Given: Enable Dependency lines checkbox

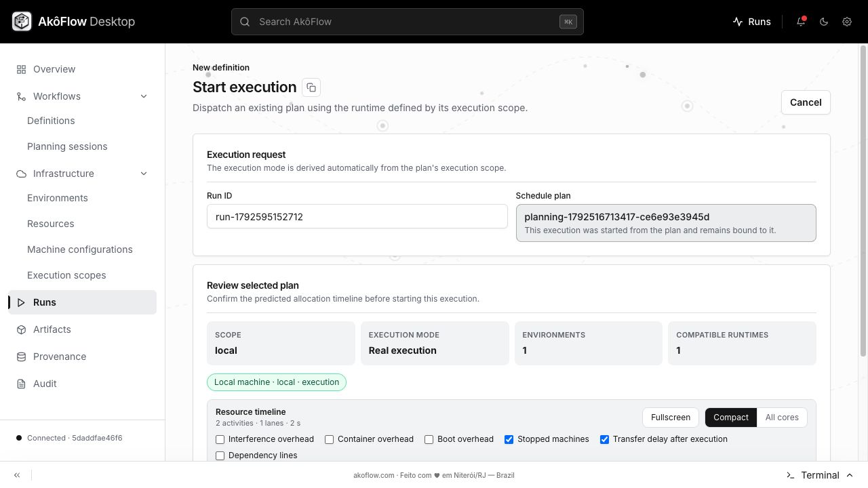Looking at the screenshot, I should click(220, 455).
